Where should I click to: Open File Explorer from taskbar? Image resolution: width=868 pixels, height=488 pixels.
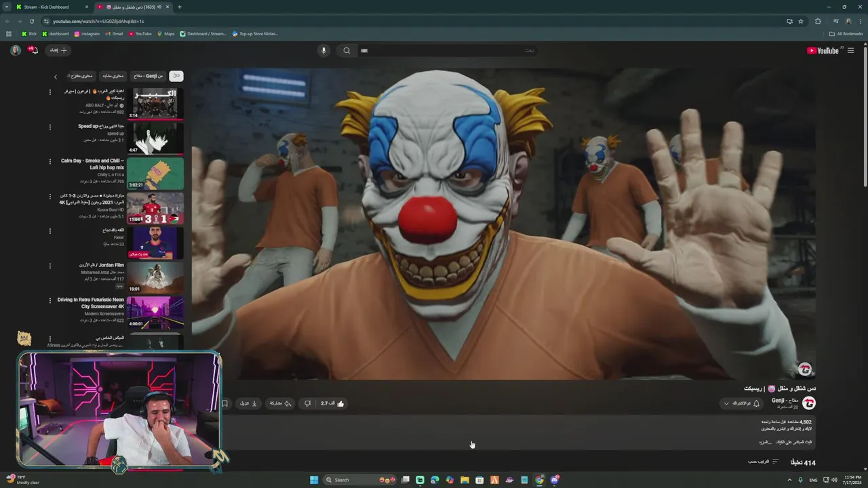pyautogui.click(x=465, y=480)
